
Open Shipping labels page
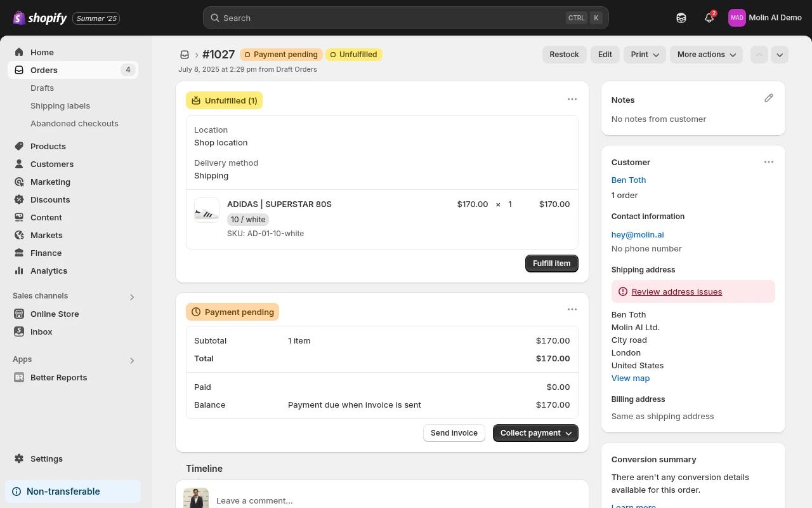[60, 105]
